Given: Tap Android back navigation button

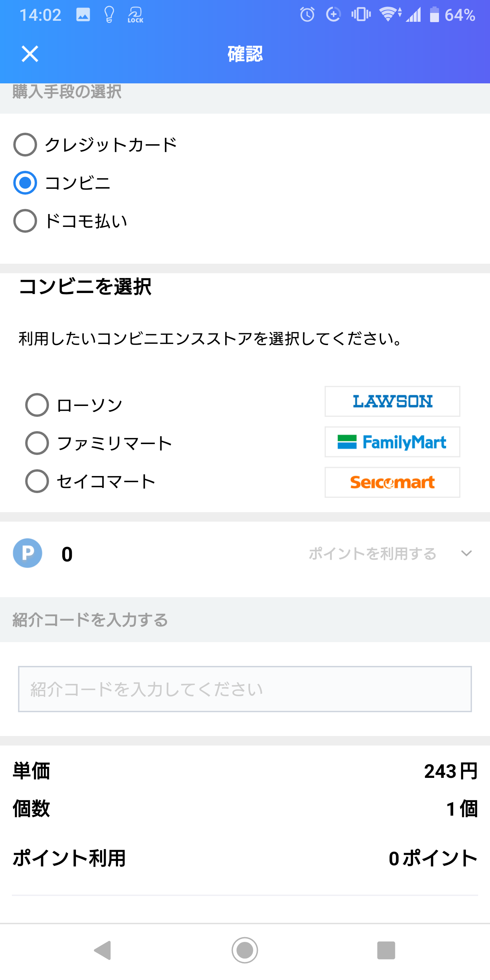Looking at the screenshot, I should [x=102, y=950].
